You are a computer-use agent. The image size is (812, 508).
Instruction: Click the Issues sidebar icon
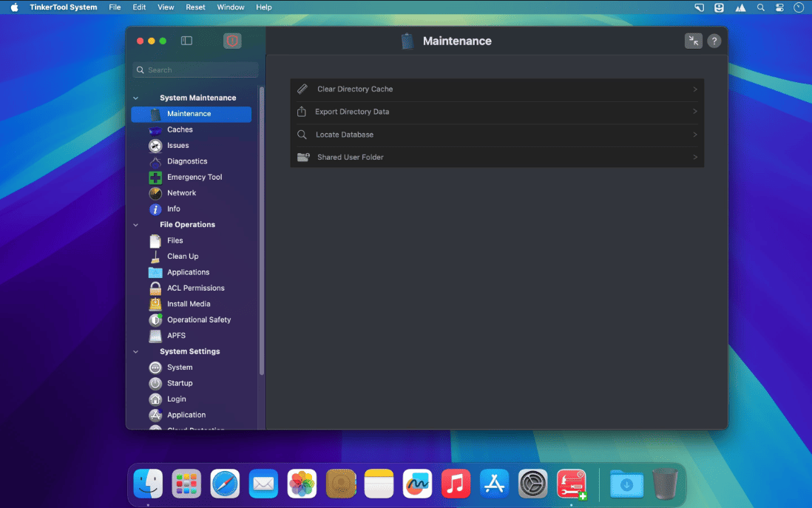click(155, 146)
